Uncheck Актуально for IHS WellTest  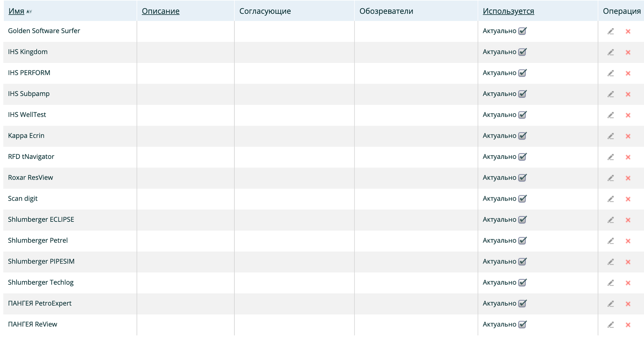(x=522, y=115)
